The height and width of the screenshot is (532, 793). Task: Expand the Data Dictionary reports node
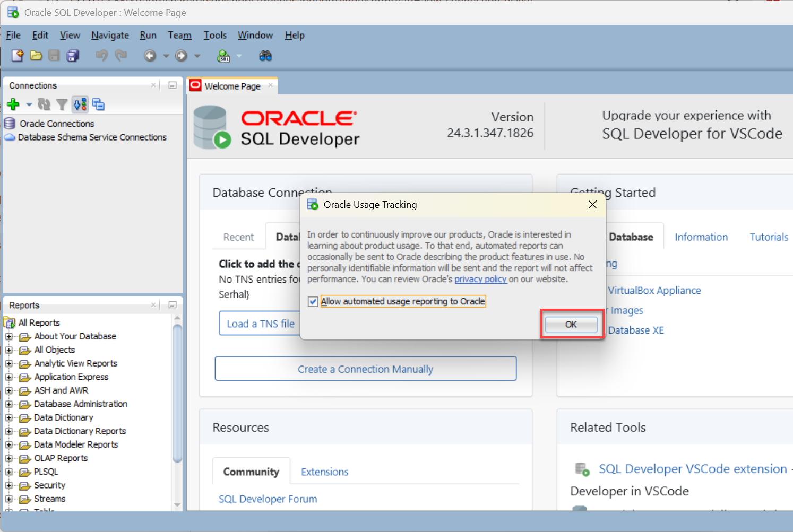click(9, 417)
